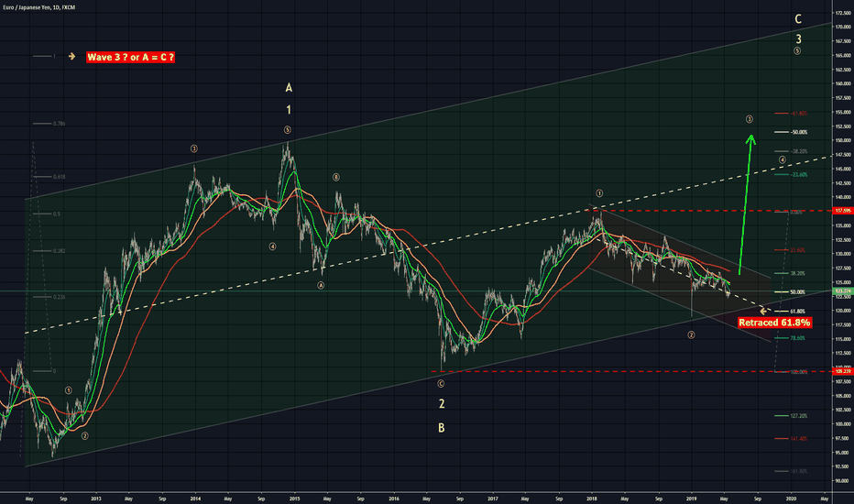The image size is (854, 504).
Task: Click the red 109.239 price tag
Action: (843, 372)
